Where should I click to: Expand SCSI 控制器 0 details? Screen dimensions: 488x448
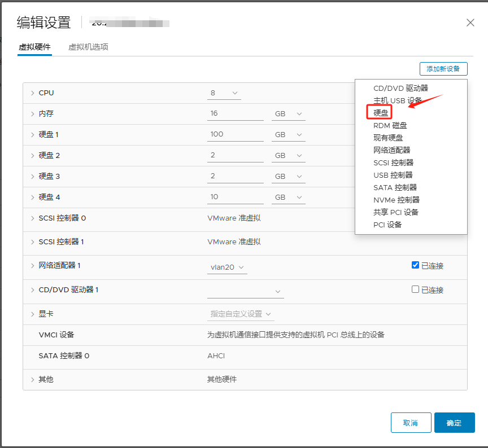click(32, 218)
